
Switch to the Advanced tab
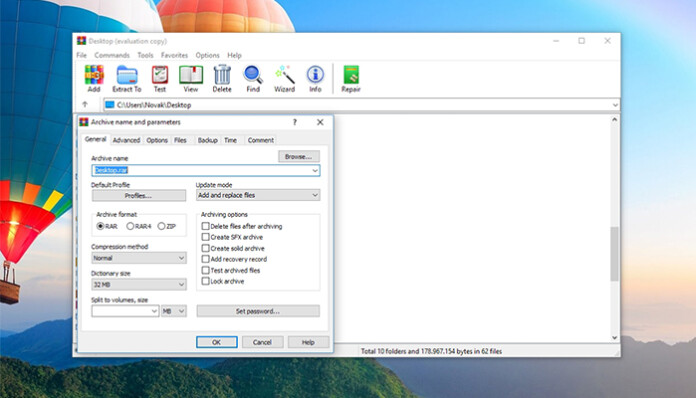pyautogui.click(x=127, y=140)
